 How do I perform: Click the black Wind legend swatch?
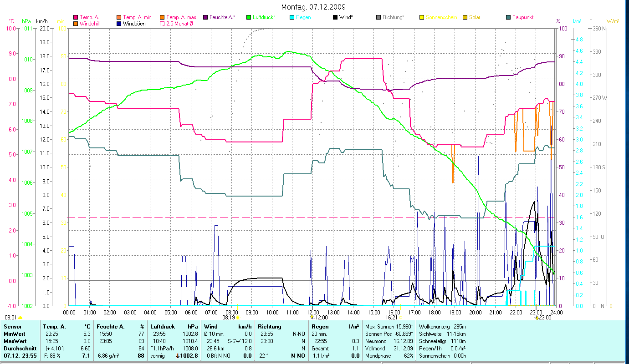335,17
